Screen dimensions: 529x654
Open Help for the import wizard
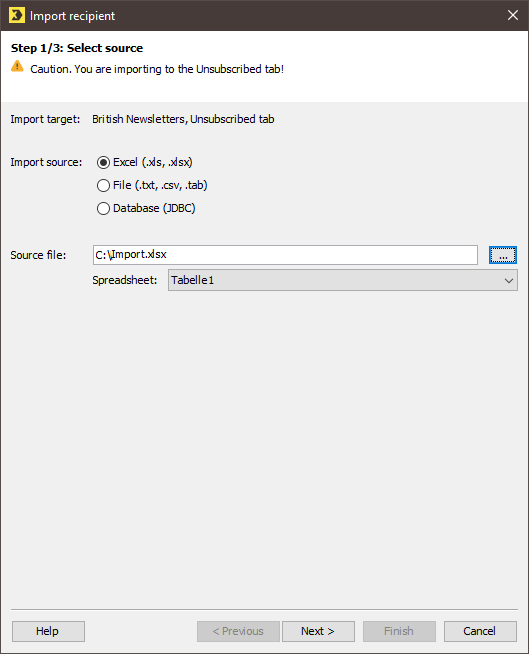[48, 631]
